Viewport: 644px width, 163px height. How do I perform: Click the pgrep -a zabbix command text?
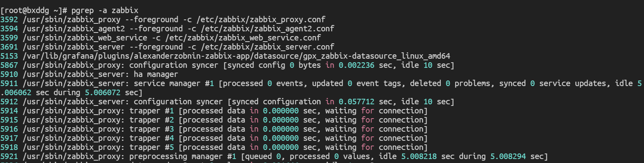pyautogui.click(x=105, y=10)
